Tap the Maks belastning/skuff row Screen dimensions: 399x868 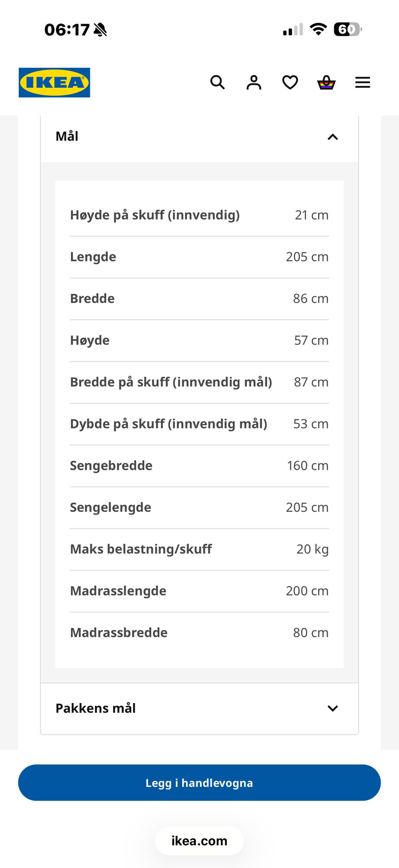coord(199,549)
